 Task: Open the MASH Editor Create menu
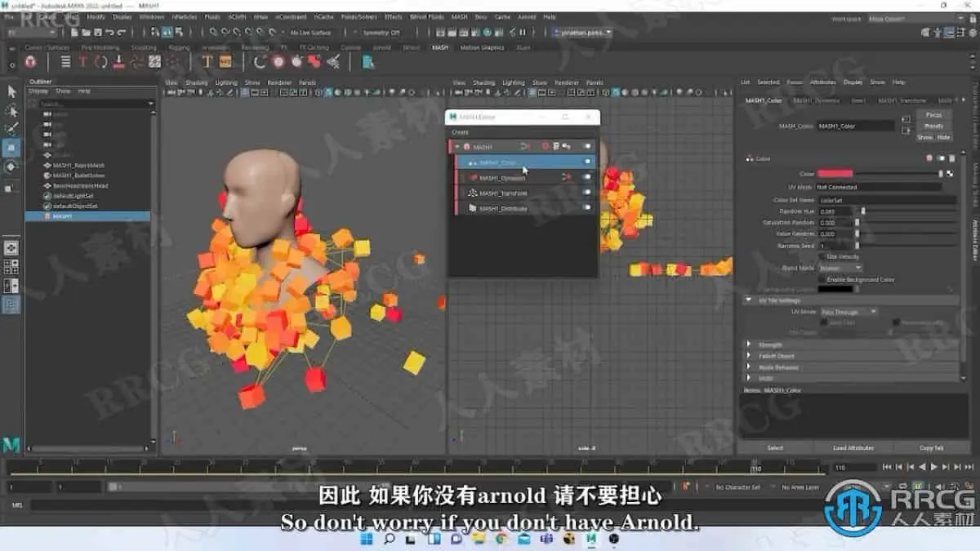coord(460,132)
